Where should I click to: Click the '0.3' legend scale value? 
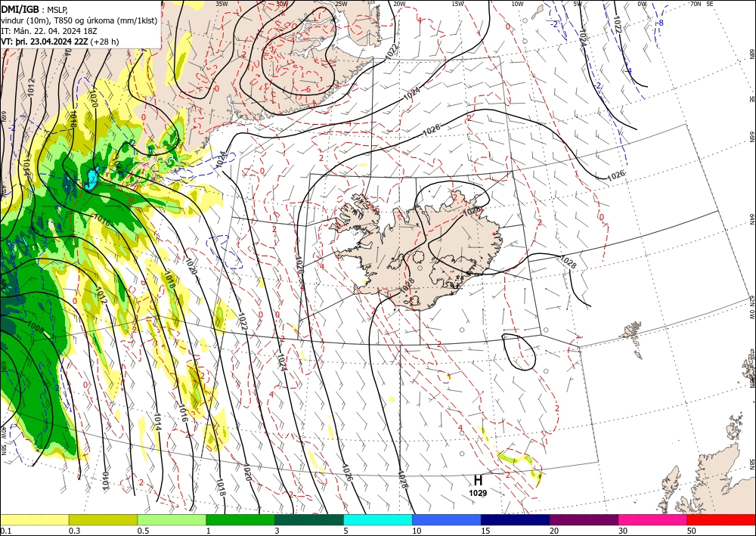(74, 531)
